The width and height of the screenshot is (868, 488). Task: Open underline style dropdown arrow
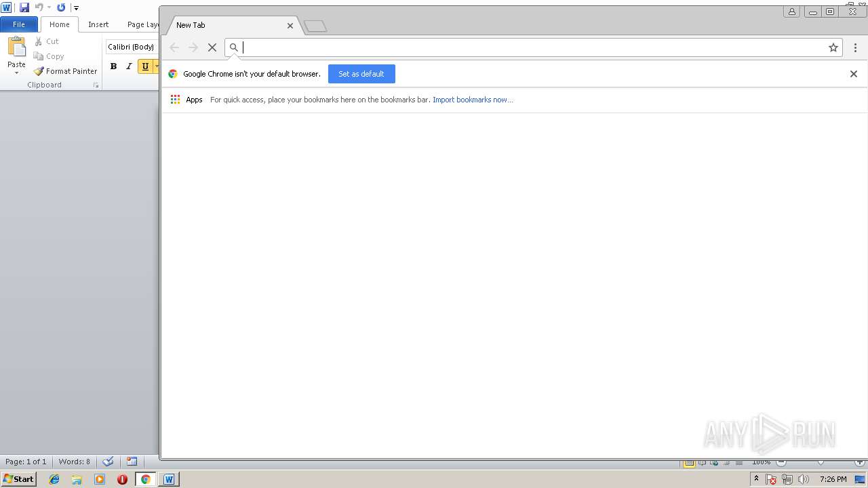point(156,66)
